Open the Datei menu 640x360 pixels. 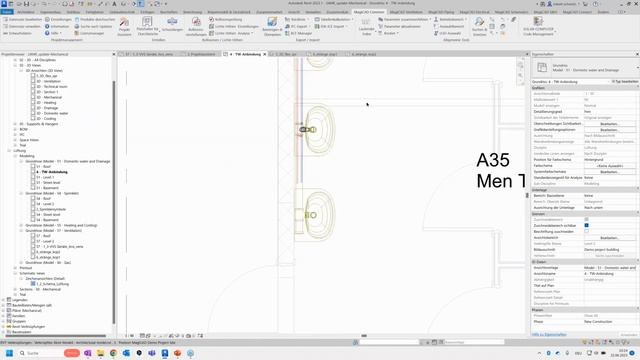[x=7, y=12]
